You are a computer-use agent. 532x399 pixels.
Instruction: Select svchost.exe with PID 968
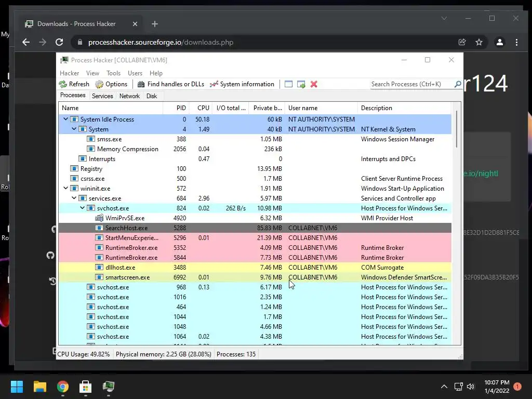pos(255,287)
